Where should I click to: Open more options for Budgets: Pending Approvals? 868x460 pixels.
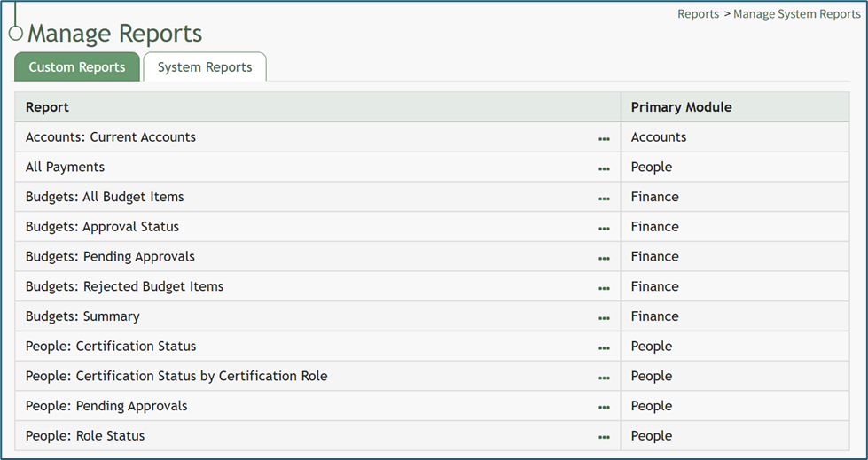604,258
